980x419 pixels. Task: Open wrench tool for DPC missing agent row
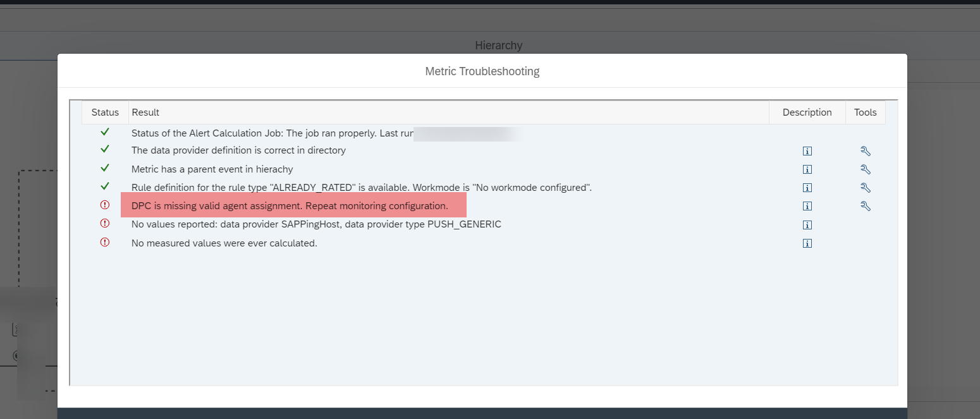pos(866,206)
